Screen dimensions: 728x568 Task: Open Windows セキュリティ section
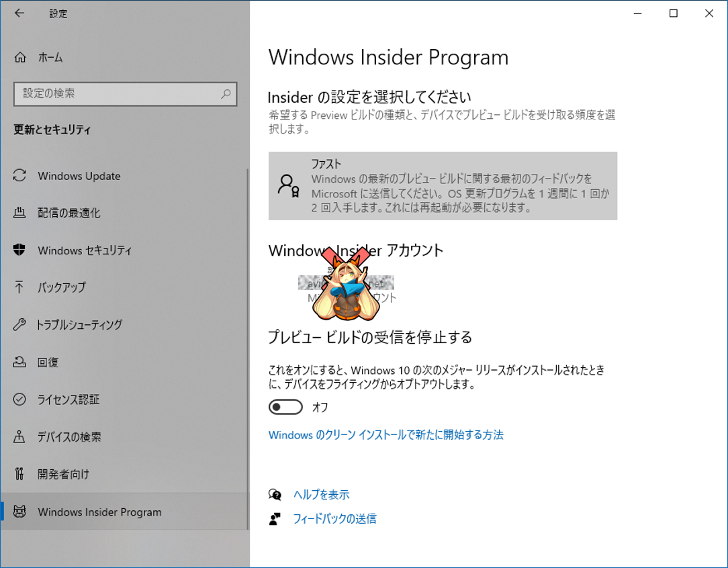[124, 250]
